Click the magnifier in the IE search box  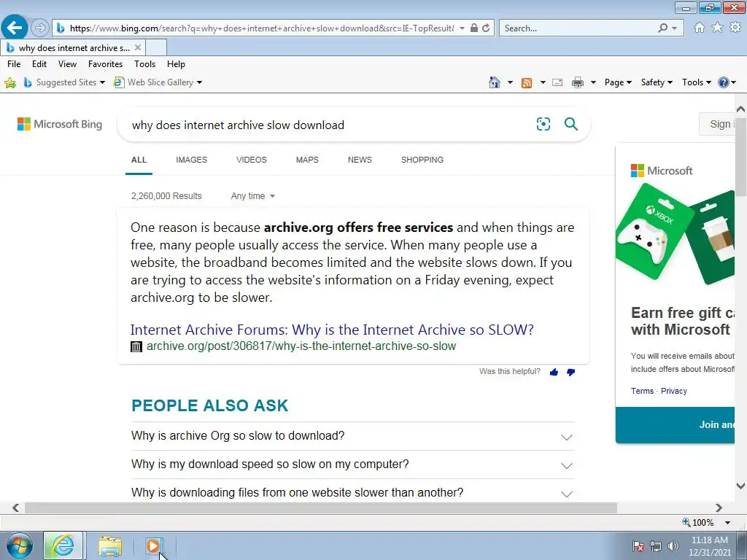(662, 28)
